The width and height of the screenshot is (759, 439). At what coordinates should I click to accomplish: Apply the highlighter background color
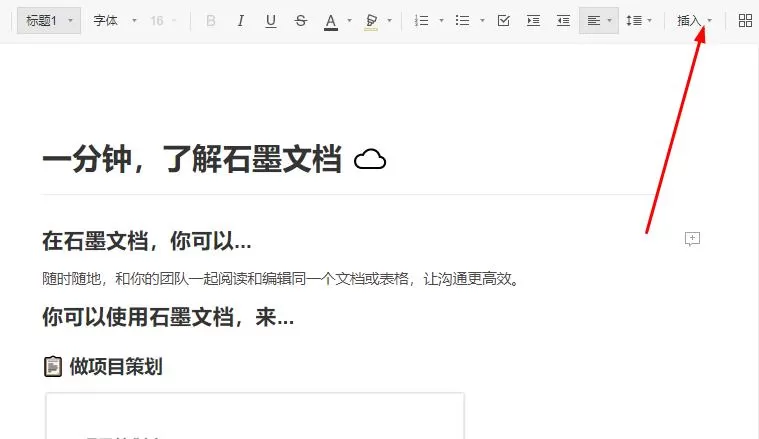coord(371,21)
